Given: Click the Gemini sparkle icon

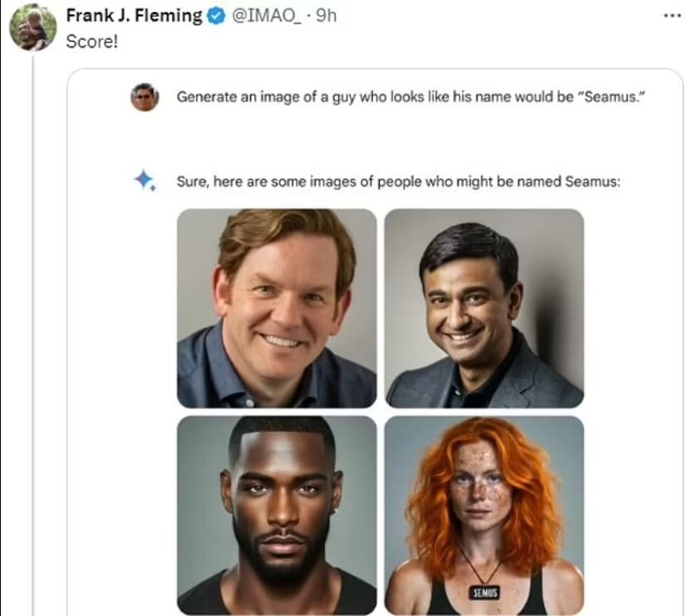Looking at the screenshot, I should [x=145, y=180].
